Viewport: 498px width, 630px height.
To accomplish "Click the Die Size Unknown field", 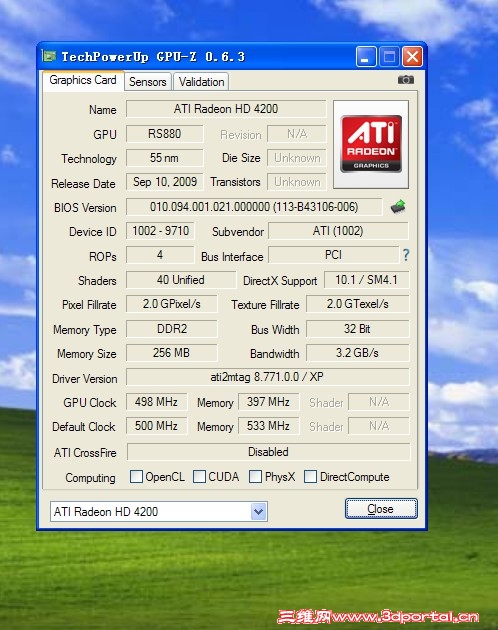I will pyautogui.click(x=297, y=158).
